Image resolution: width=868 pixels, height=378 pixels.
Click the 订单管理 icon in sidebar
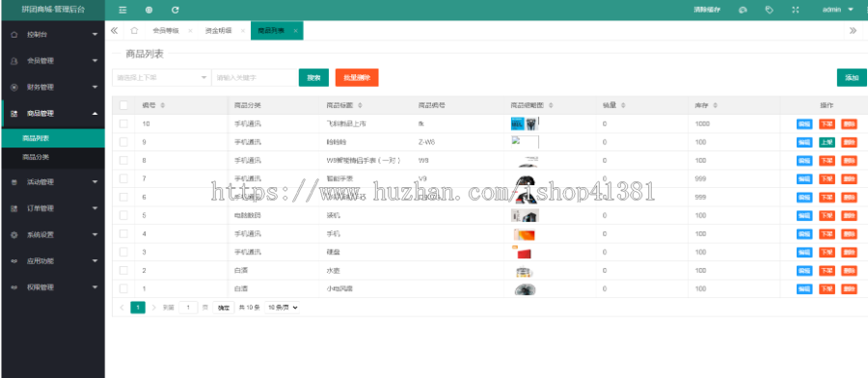point(14,208)
